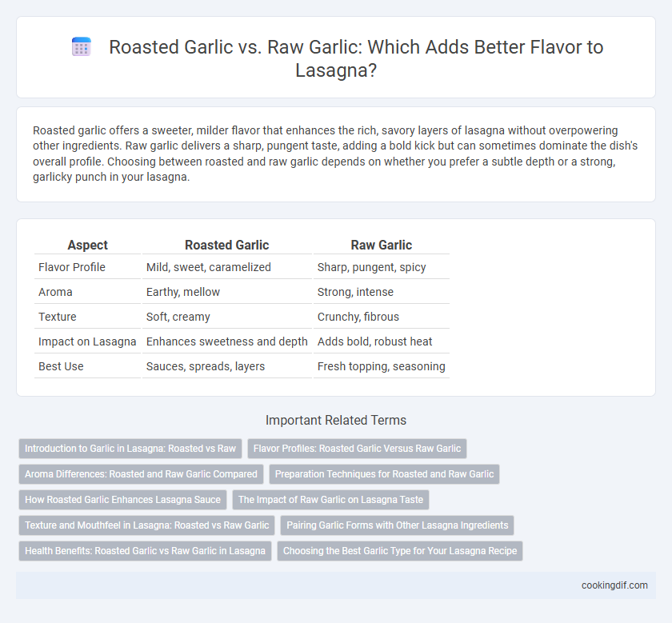Select the 'Aspect' column header
Viewport: 672px width, 623px height.
coord(88,245)
